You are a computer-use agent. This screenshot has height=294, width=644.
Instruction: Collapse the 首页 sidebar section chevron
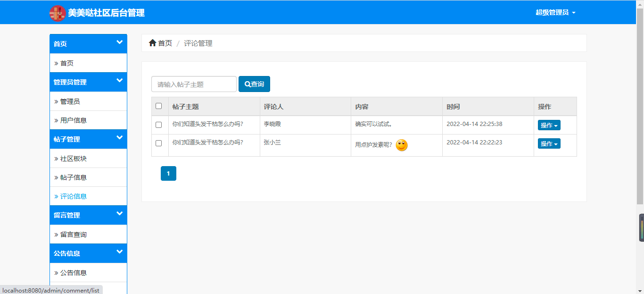pyautogui.click(x=120, y=42)
